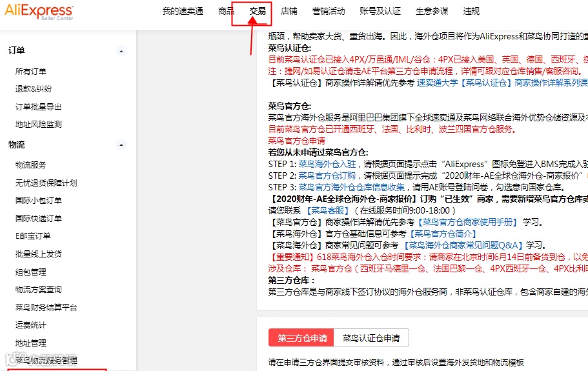Image resolution: width=588 pixels, height=371 pixels.
Task: Open 菜鸟官方仓商家使用手册 link
Action: (x=468, y=222)
